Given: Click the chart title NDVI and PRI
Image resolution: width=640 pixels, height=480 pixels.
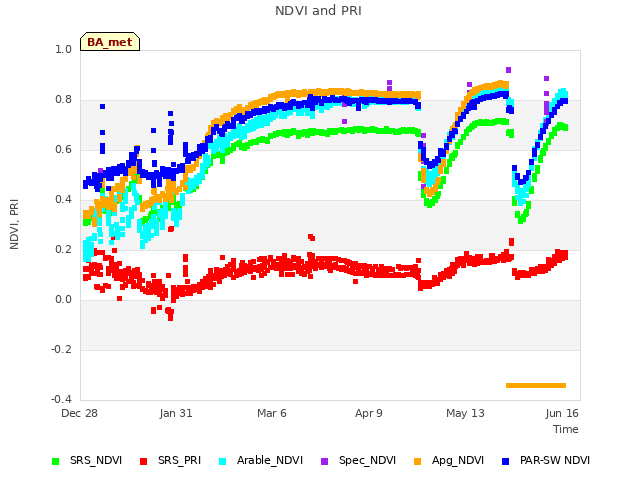Looking at the screenshot, I should pos(318,11).
